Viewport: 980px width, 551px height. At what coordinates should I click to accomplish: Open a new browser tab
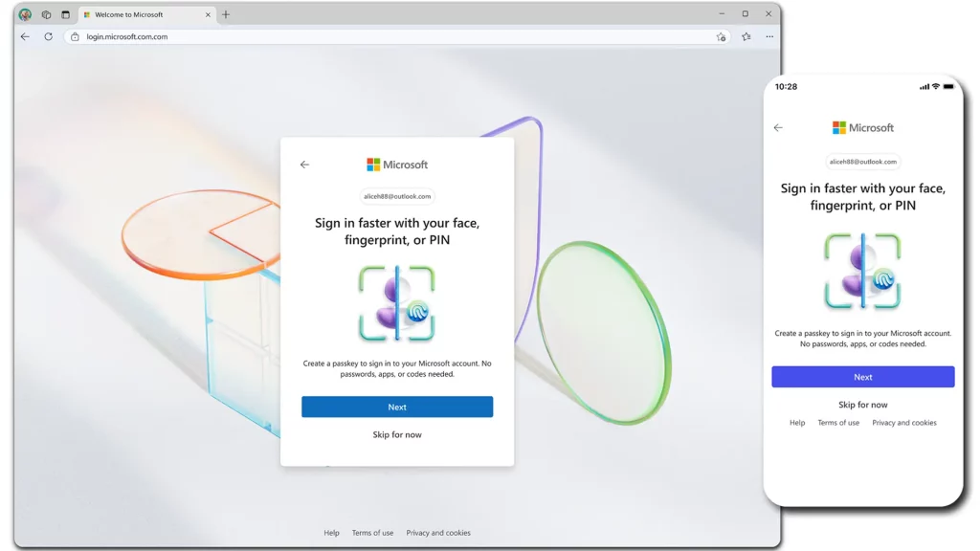[x=226, y=14]
